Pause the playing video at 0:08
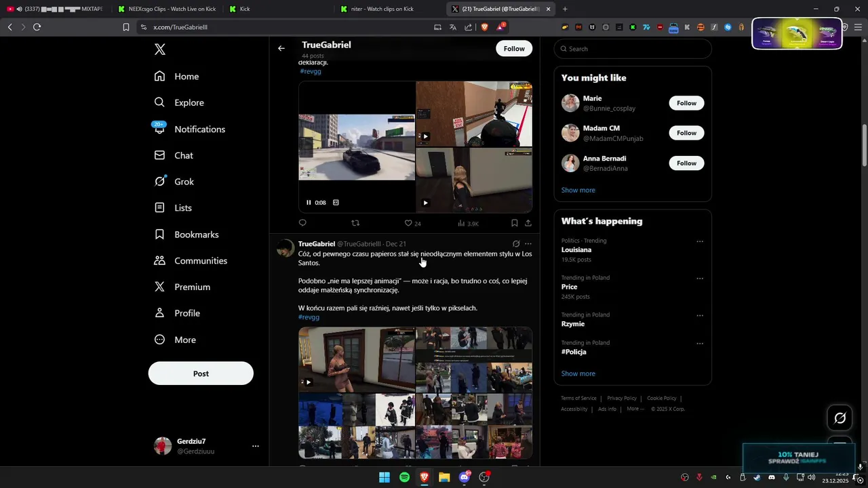Screen dimensions: 868x488 309,203
